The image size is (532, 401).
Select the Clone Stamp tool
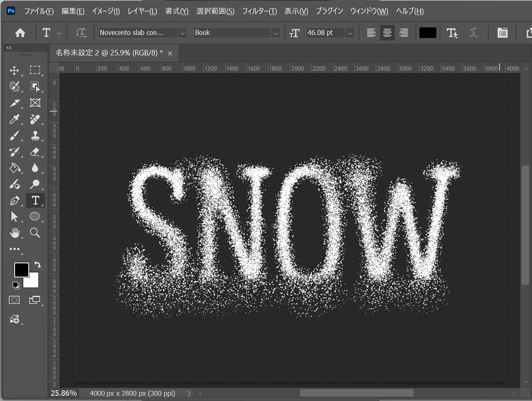coord(35,136)
